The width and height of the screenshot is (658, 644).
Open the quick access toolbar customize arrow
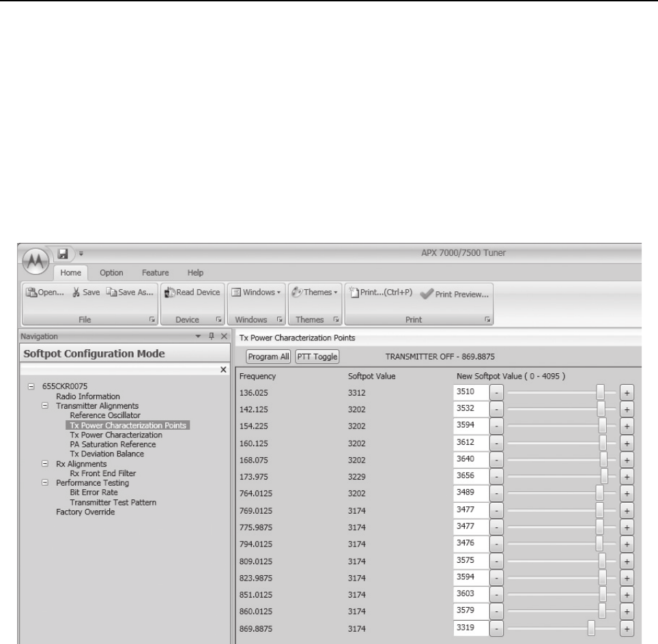pos(81,254)
